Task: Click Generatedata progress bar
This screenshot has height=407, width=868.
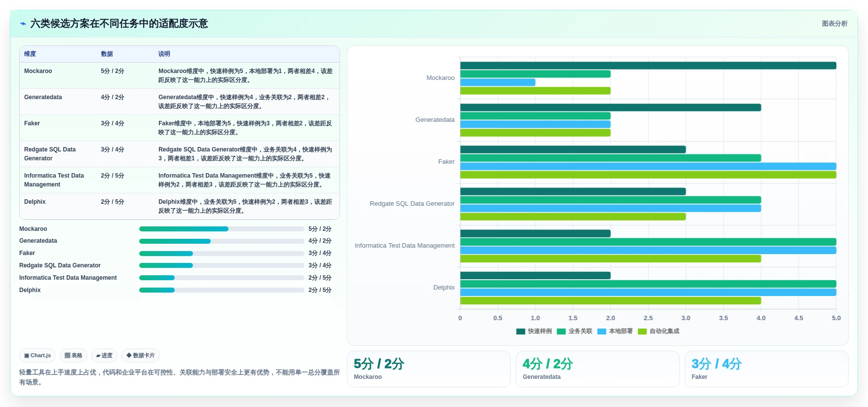Action: [222, 241]
